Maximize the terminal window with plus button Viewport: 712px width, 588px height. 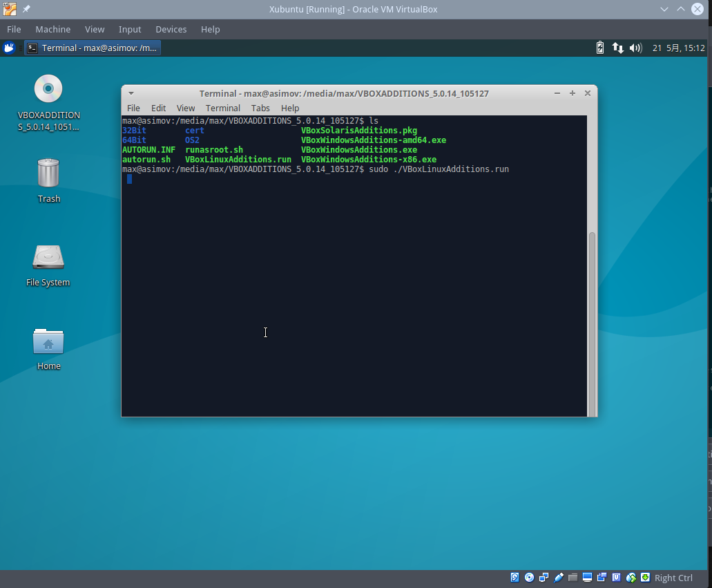pos(572,93)
